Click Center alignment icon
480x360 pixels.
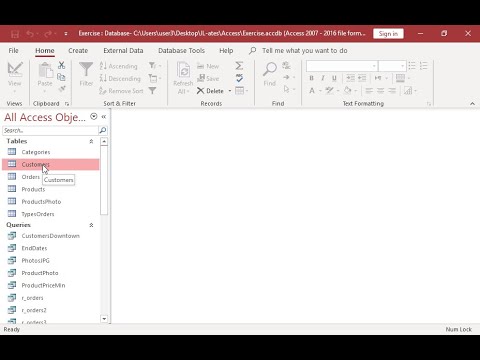(x=381, y=91)
